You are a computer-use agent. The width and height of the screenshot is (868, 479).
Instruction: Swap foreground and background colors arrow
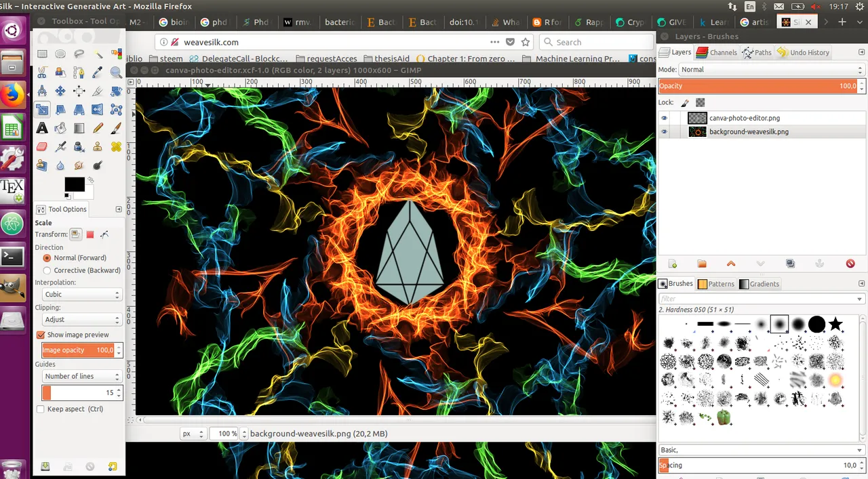tap(90, 180)
